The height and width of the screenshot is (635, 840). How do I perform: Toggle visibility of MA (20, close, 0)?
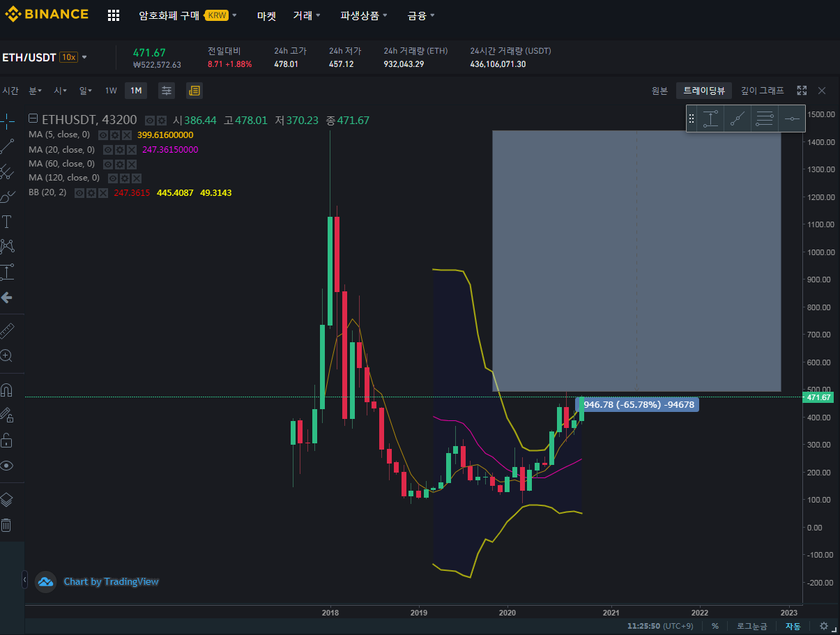(x=108, y=150)
